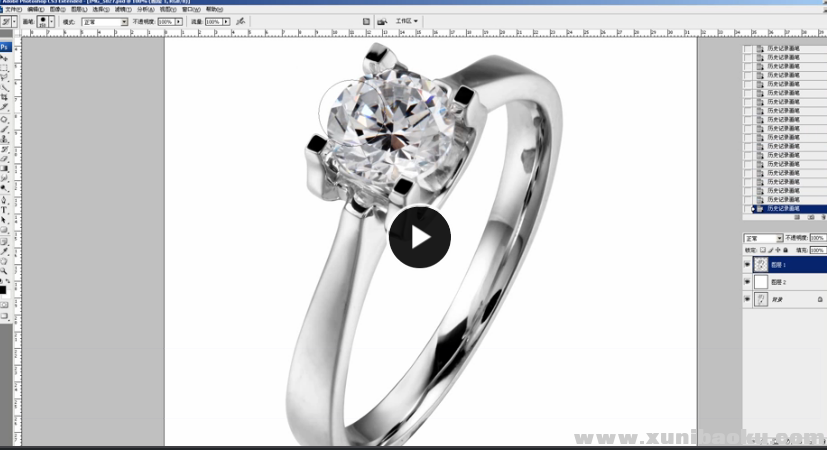Click the history brush tool preset icon
827x450 pixels.
[8, 21]
